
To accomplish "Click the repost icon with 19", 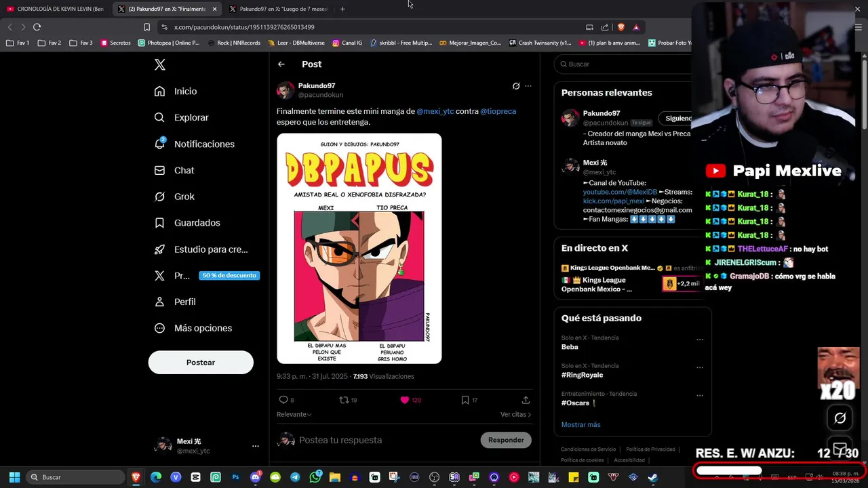I will [348, 400].
